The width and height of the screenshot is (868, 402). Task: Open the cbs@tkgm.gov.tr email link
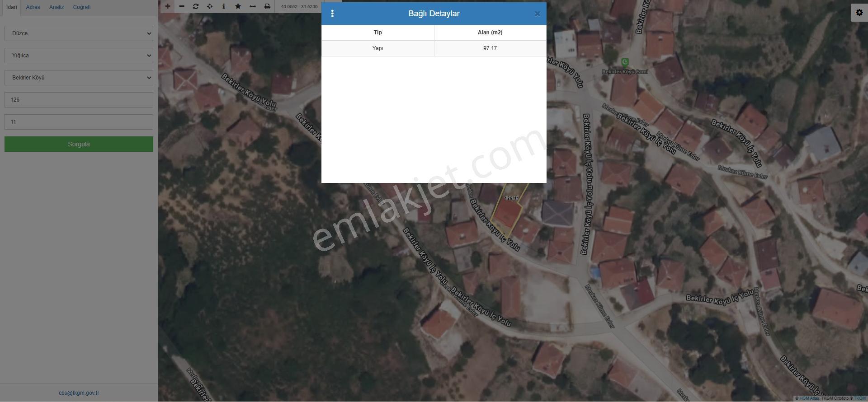click(79, 393)
